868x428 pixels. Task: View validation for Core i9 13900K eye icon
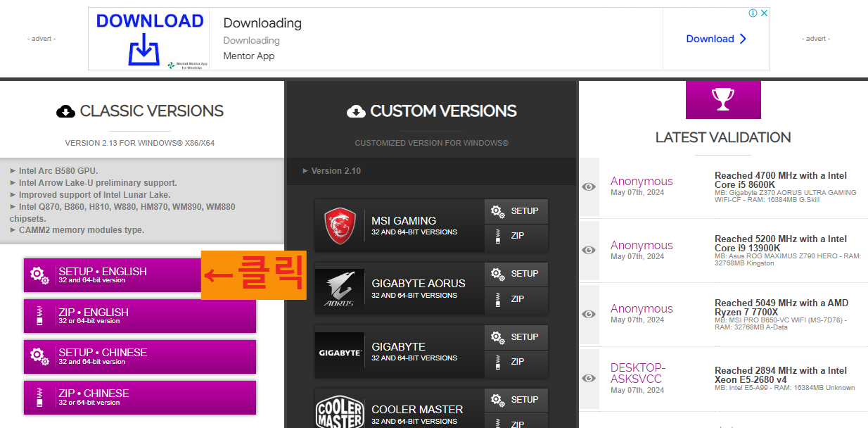(589, 250)
